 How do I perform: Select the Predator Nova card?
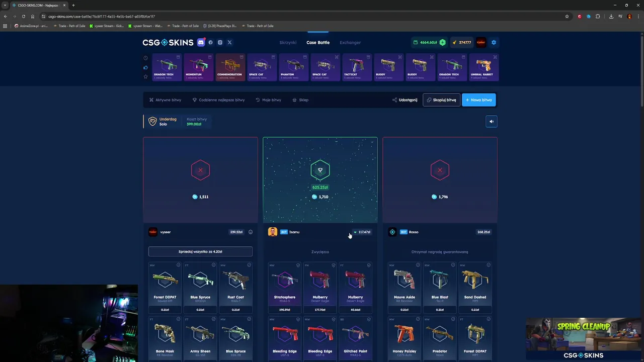click(440, 338)
